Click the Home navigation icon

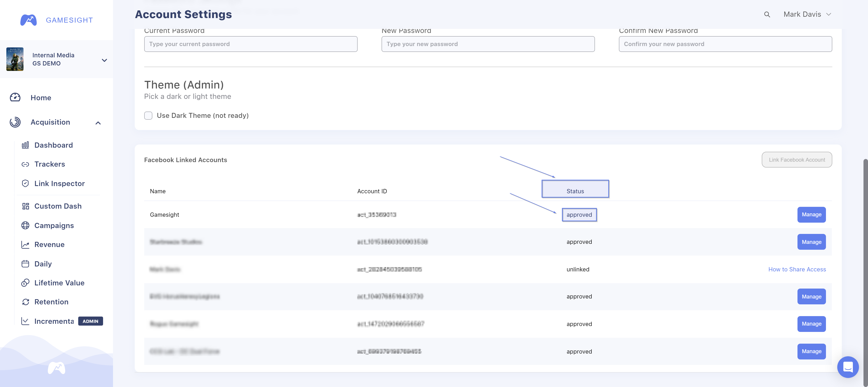coord(15,97)
